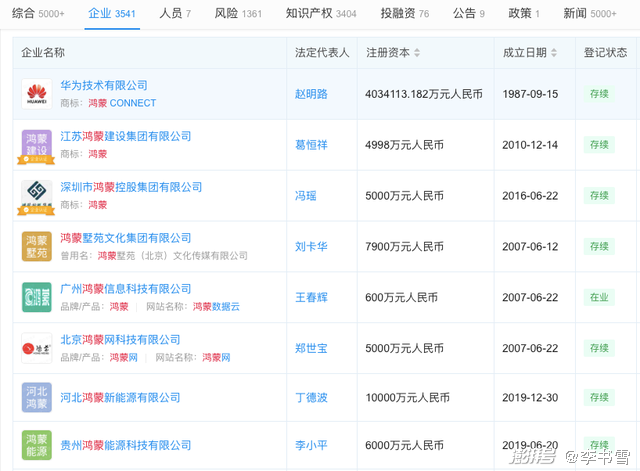Click the 企业名称 column header

pos(43,53)
